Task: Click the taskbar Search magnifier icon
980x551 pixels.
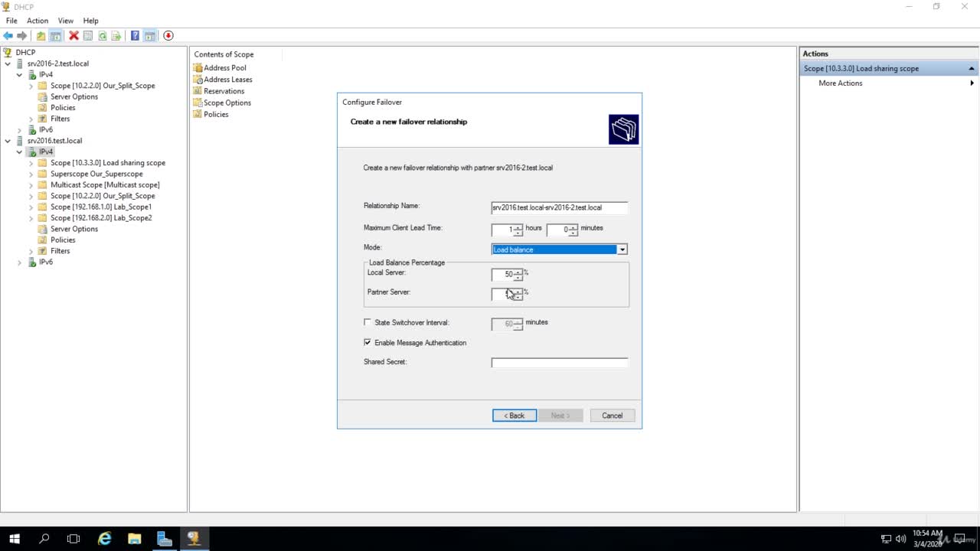Action: [x=44, y=539]
